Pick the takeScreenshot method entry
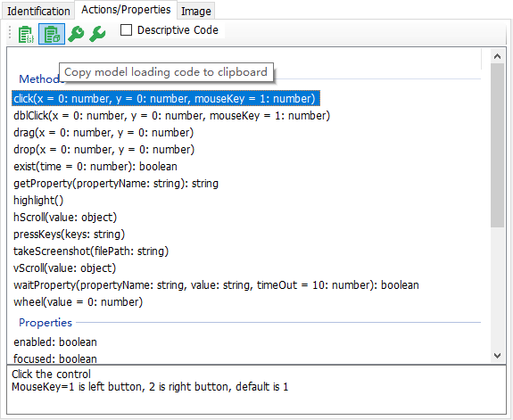The image size is (513, 420). point(91,251)
